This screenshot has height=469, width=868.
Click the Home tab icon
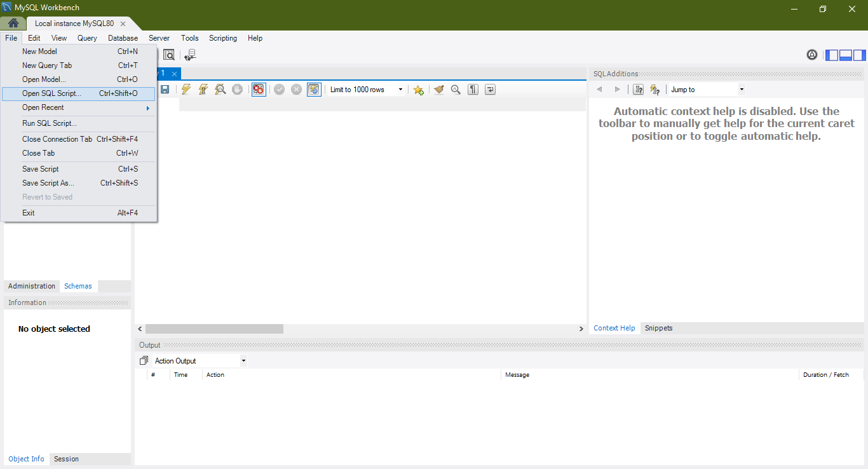[x=13, y=24]
